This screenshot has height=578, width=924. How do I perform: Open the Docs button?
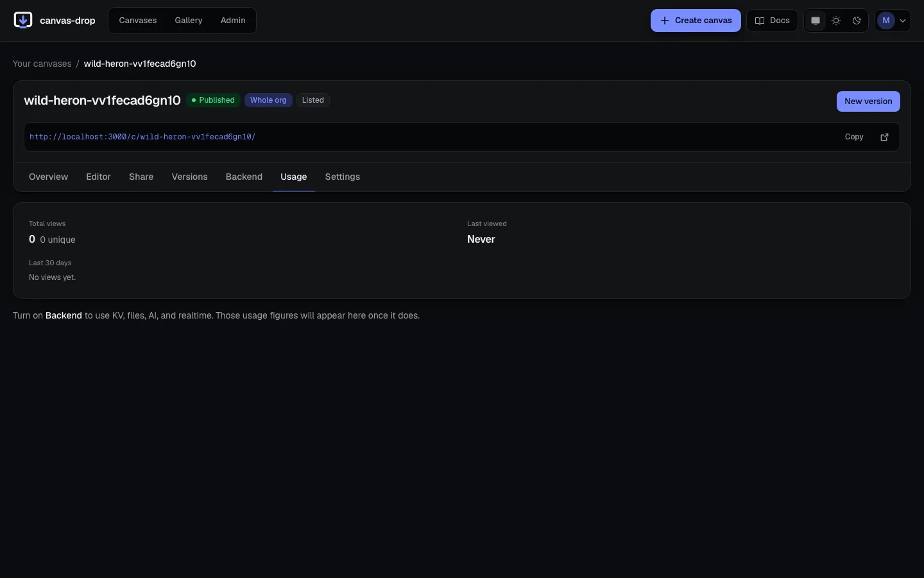pos(772,21)
